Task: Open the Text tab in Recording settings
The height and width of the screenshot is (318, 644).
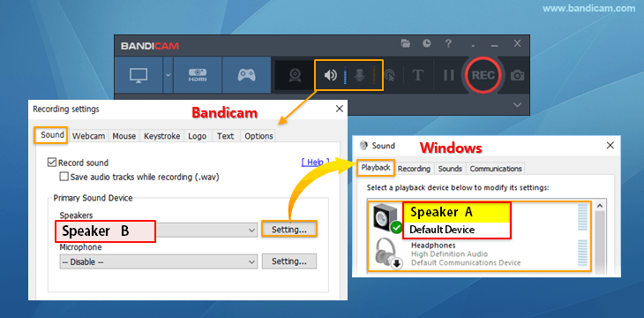Action: pos(226,136)
